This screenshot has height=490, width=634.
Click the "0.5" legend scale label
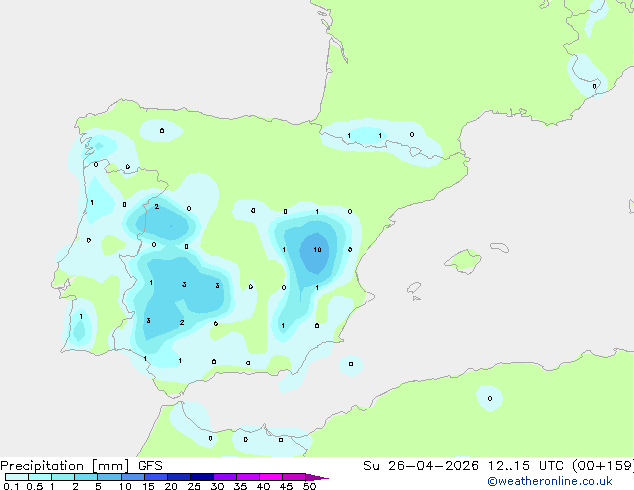(35, 486)
